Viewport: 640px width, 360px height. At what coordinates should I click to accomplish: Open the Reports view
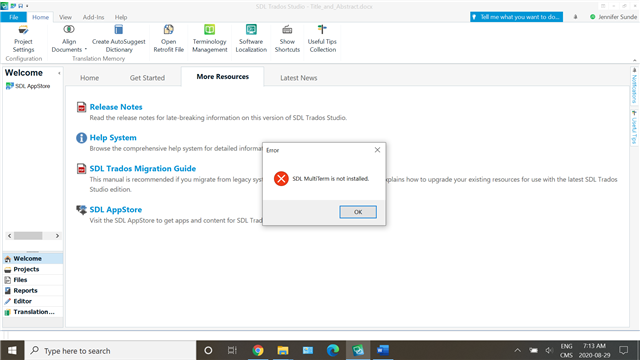(x=33, y=290)
